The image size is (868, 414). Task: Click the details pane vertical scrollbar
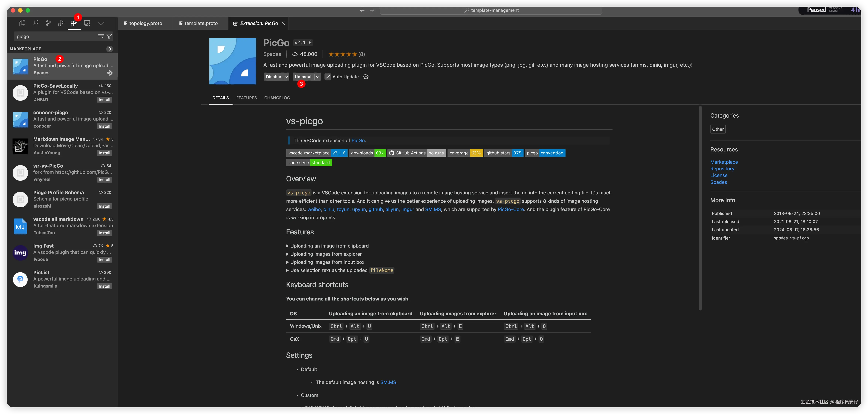pos(700,208)
